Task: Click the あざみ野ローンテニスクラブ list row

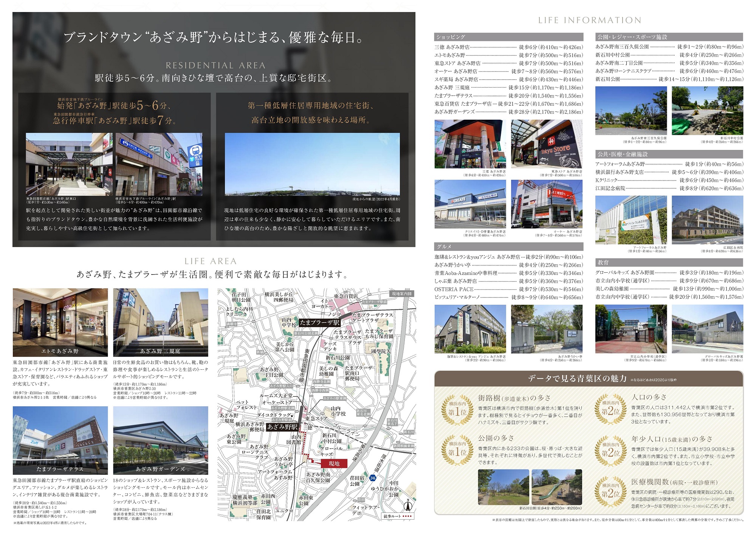Action: point(669,71)
